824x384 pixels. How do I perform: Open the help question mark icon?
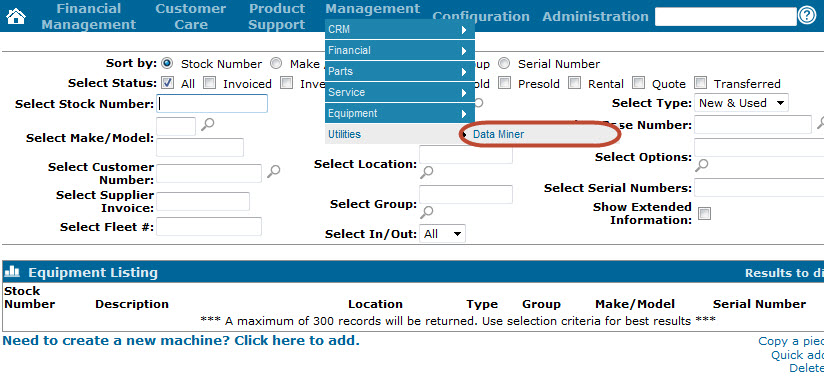pyautogui.click(x=807, y=16)
